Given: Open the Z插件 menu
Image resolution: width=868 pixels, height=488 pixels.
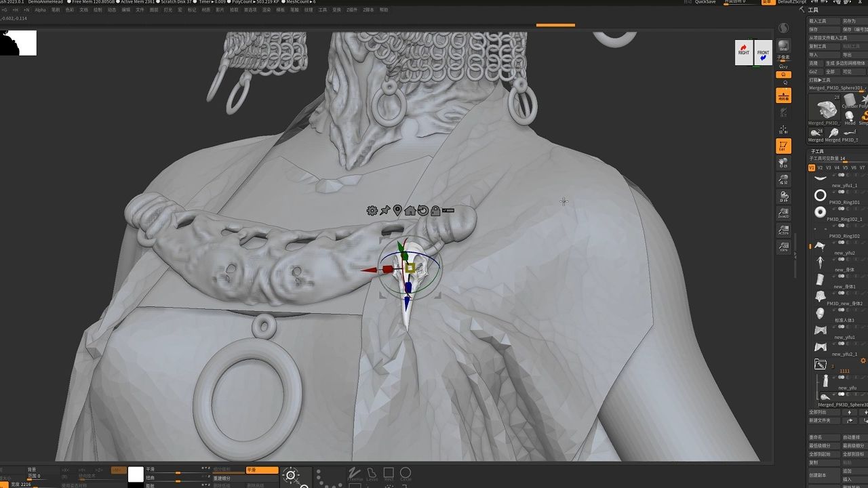Looking at the screenshot, I should 353,10.
